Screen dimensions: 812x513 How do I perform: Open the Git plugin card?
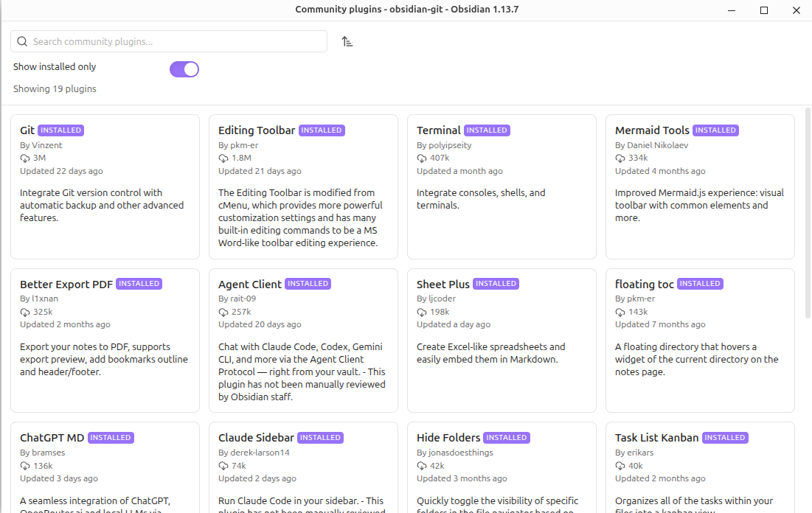pos(105,186)
